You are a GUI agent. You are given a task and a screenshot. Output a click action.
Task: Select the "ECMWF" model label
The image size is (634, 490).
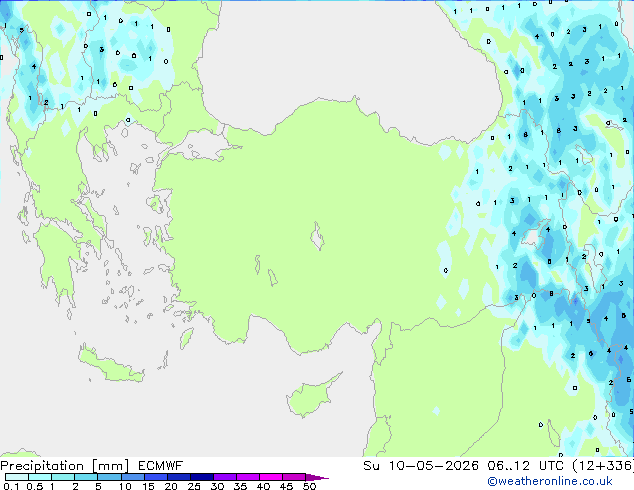tap(161, 466)
